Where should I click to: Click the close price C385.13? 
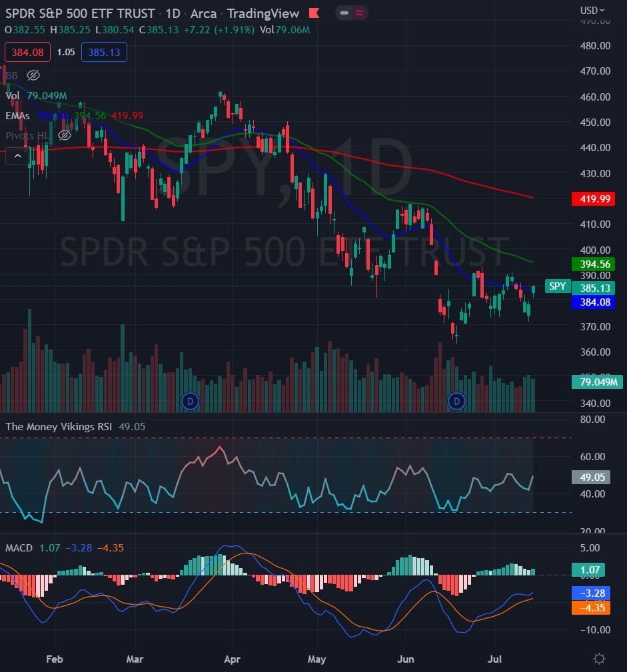coord(159,30)
